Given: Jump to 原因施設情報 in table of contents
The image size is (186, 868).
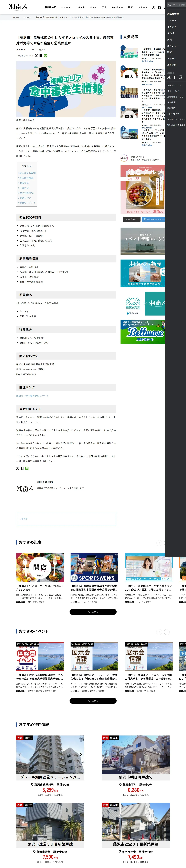Looking at the screenshot, I should [26, 178].
